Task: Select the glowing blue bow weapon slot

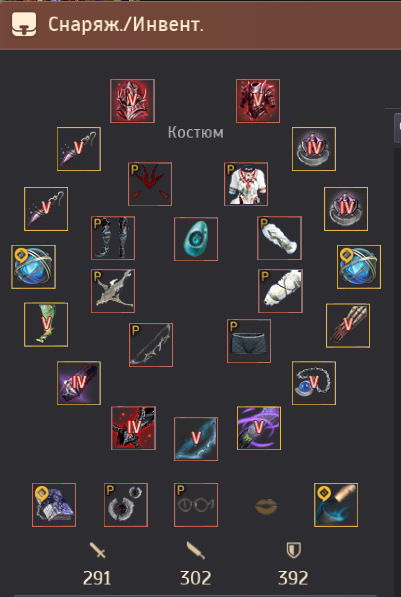Action: click(x=196, y=439)
